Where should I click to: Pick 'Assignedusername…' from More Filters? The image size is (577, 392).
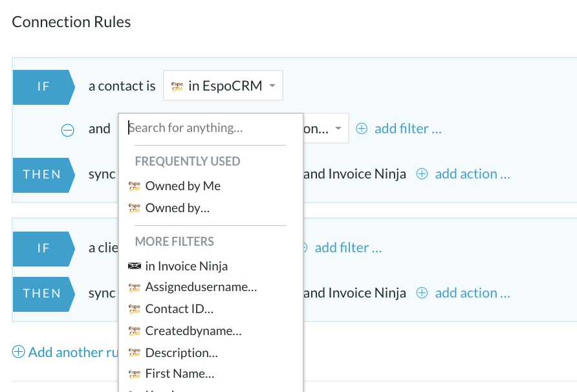(201, 287)
